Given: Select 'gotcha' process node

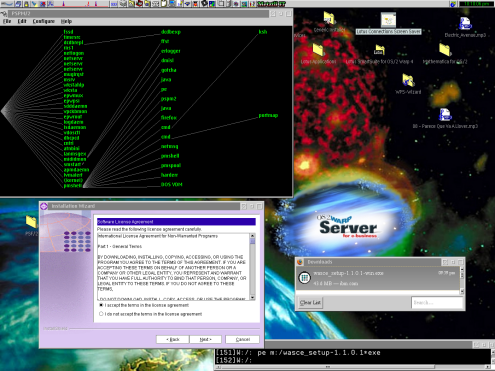Looking at the screenshot, I should click(x=169, y=70).
